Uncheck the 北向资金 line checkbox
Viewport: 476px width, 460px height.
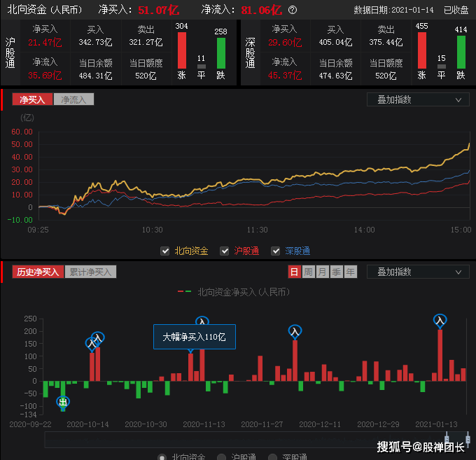pyautogui.click(x=164, y=251)
